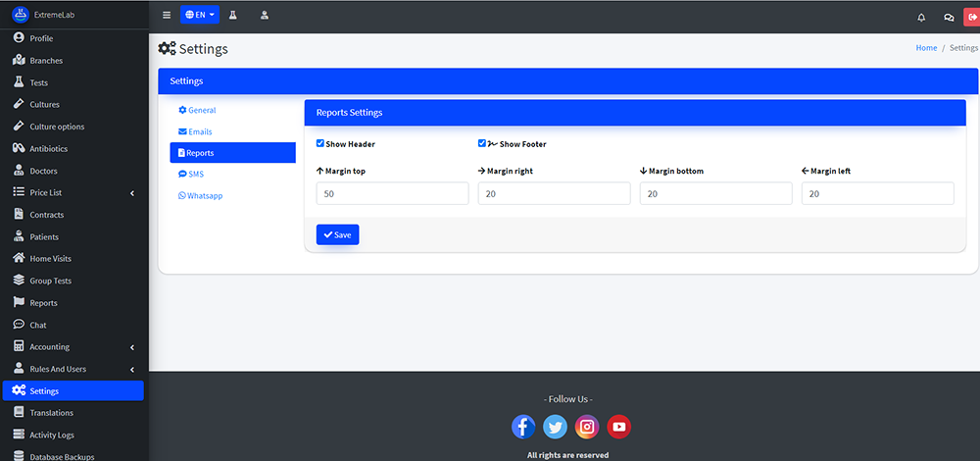Click the red logout icon

click(971, 17)
